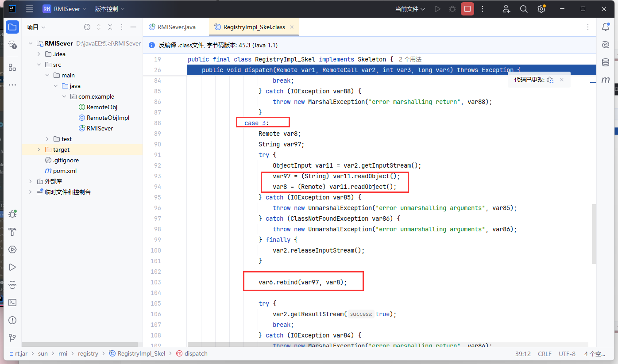Open the 当前文件 run configuration dropdown
The image size is (618, 364).
[410, 9]
